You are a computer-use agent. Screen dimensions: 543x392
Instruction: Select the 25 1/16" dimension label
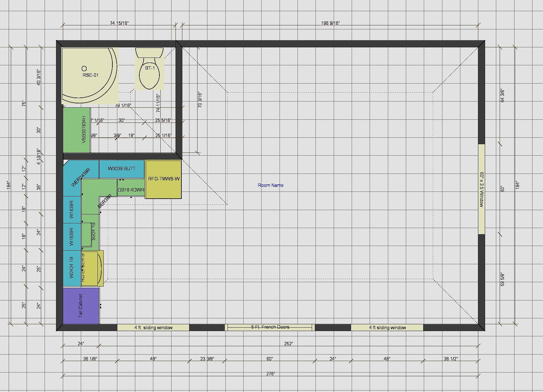(163, 136)
